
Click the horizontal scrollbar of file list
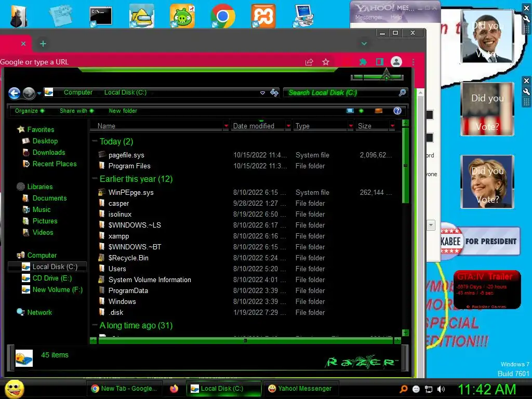(245, 340)
